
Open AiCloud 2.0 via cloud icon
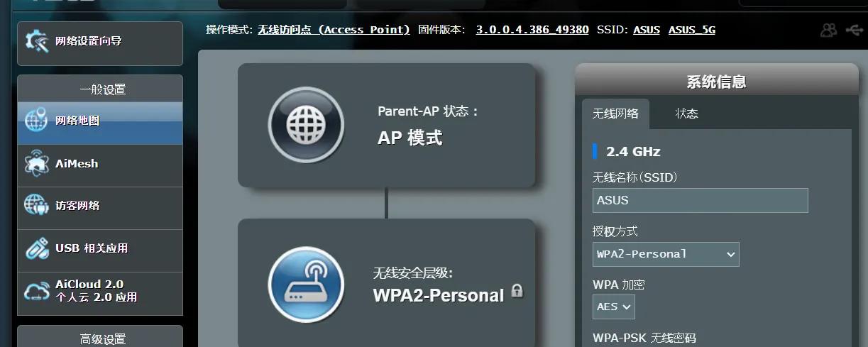point(36,290)
